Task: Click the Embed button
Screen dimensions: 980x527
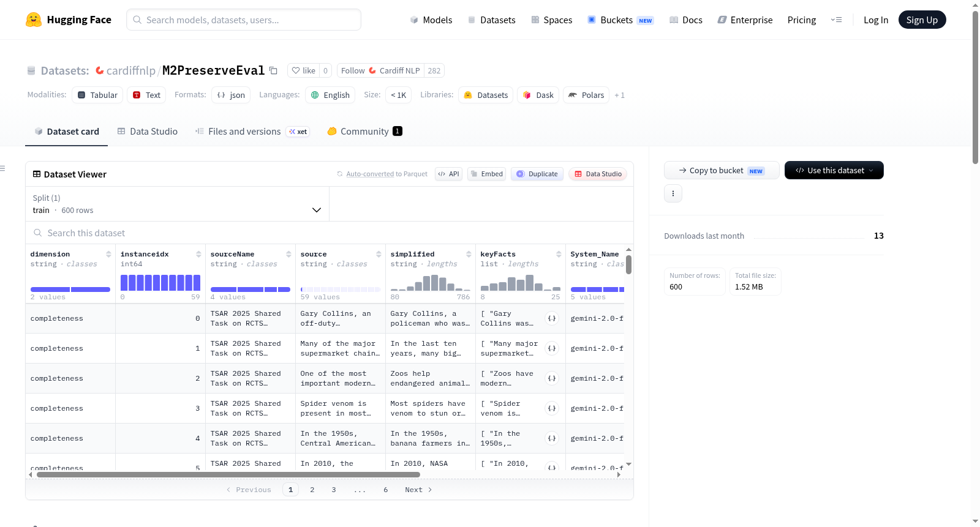Action: point(486,174)
